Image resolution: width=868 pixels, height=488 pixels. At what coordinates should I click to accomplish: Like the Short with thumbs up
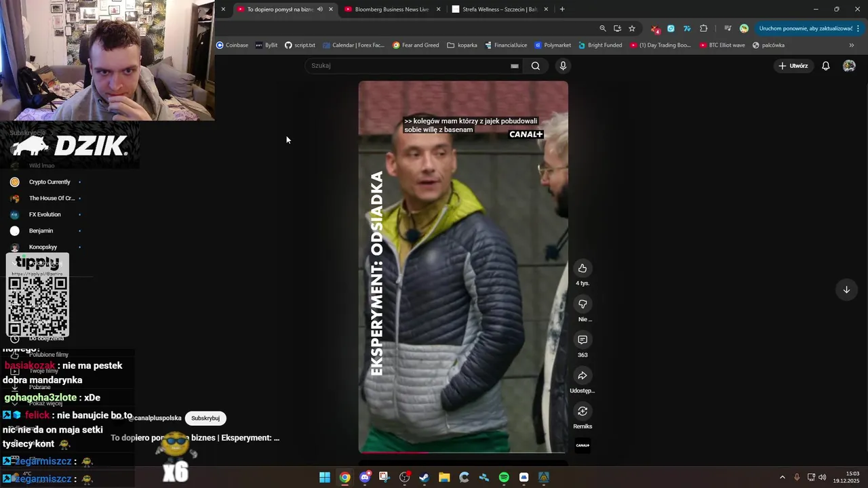[582, 268]
